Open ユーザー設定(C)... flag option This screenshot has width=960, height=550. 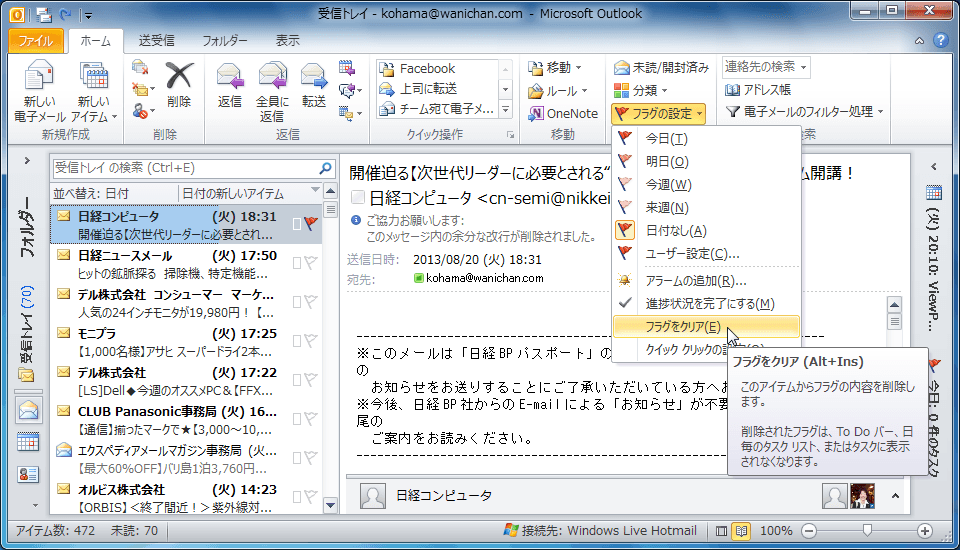707,254
